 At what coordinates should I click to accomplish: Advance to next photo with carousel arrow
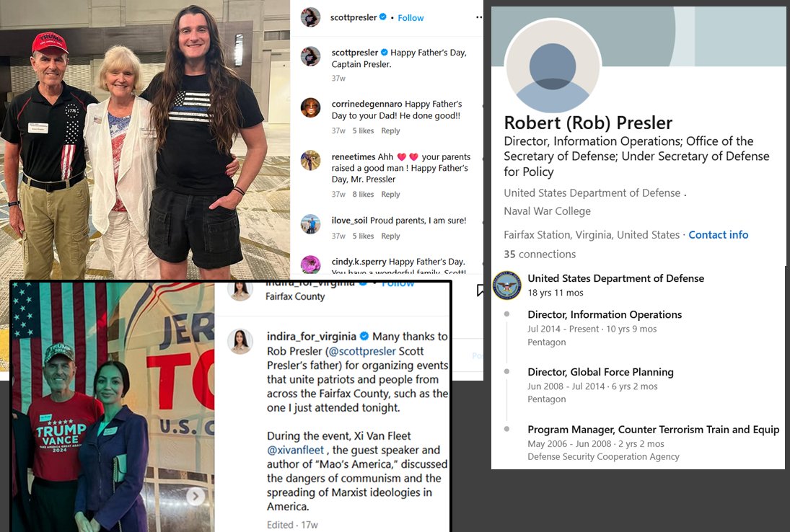point(196,496)
